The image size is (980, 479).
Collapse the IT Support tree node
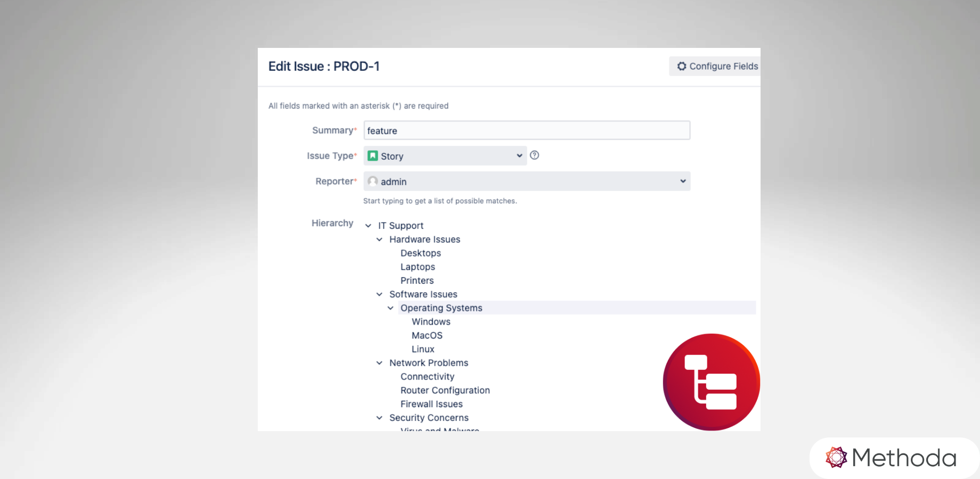[x=368, y=226]
